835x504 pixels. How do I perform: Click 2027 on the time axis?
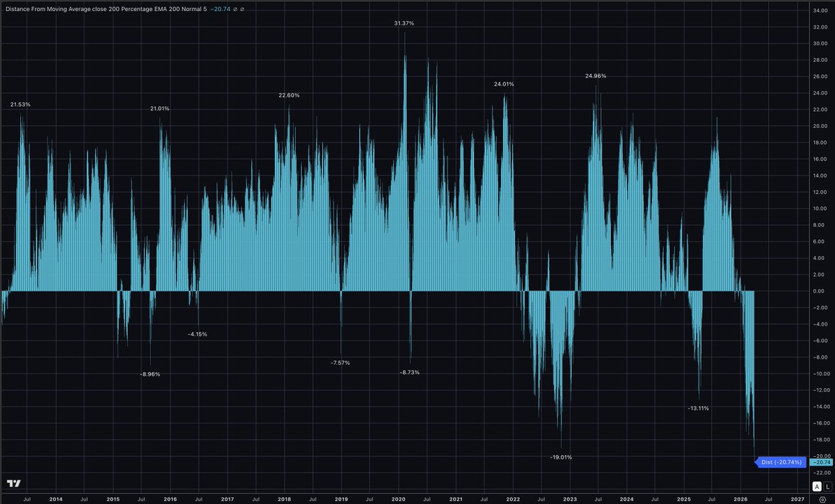798,499
